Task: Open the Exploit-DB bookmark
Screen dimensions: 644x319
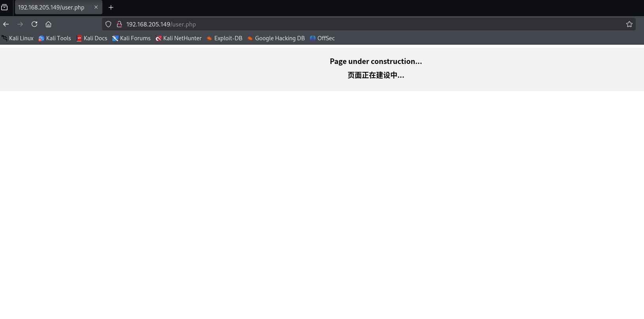Action: pos(225,38)
